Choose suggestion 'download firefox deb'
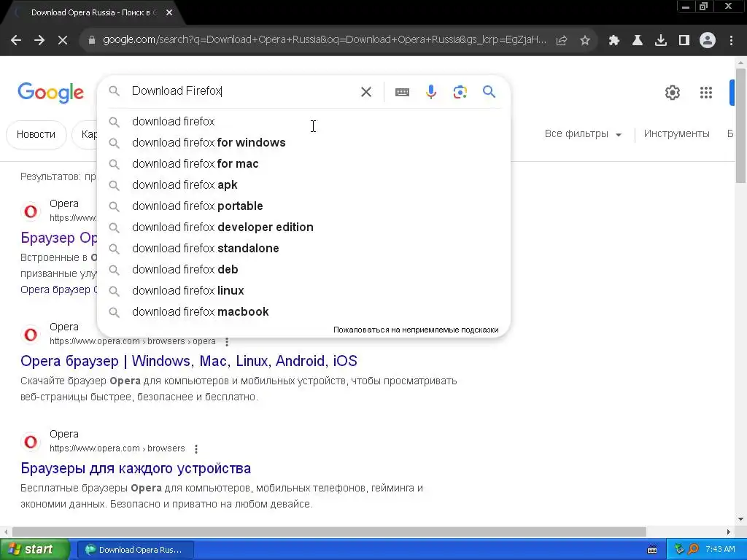 pyautogui.click(x=303, y=270)
